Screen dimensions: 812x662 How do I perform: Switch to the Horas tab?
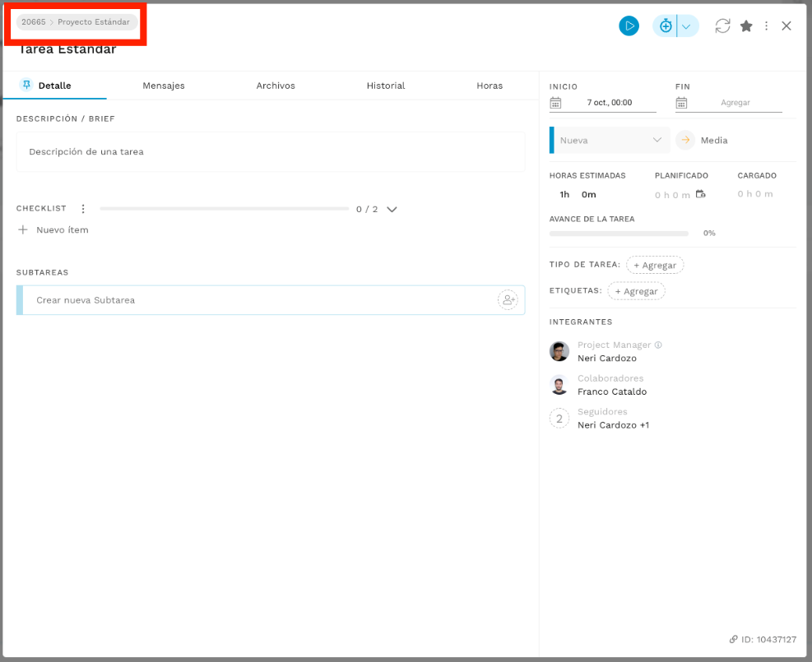pyautogui.click(x=490, y=86)
